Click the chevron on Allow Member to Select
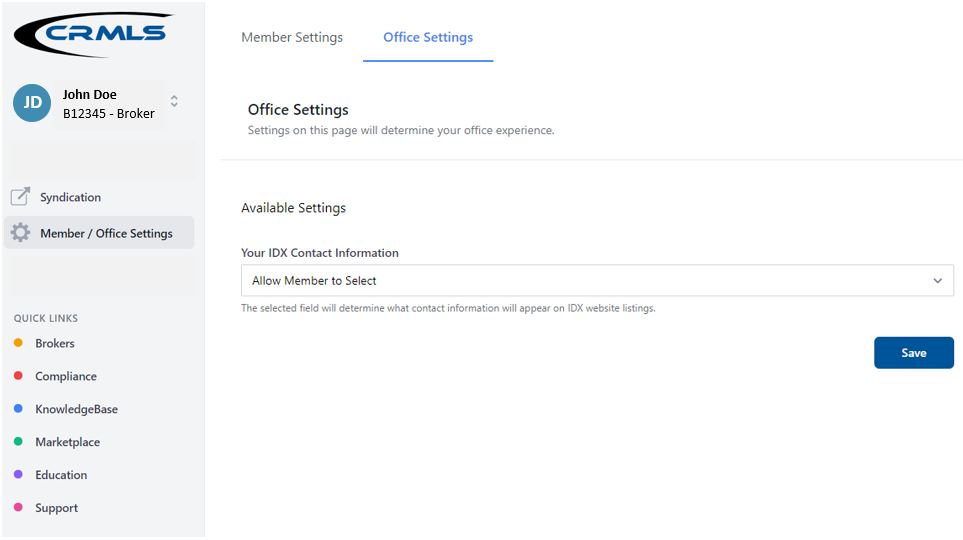Screen dimensions: 963x540 click(937, 281)
